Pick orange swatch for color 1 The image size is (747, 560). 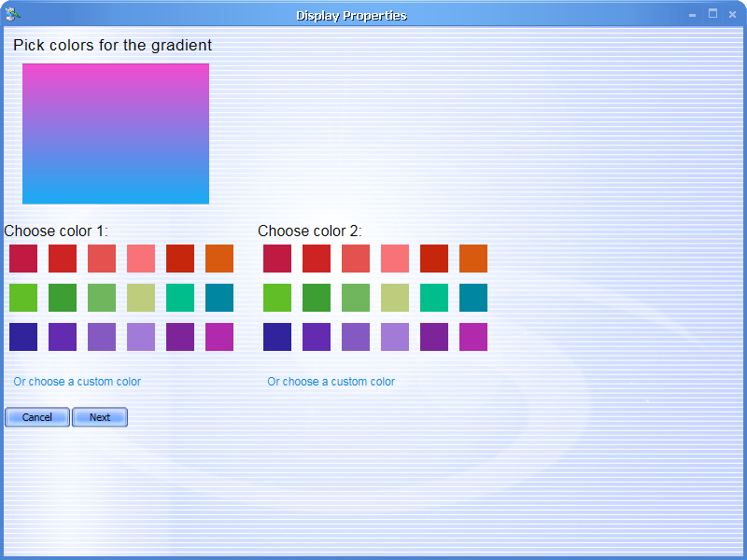[x=219, y=259]
